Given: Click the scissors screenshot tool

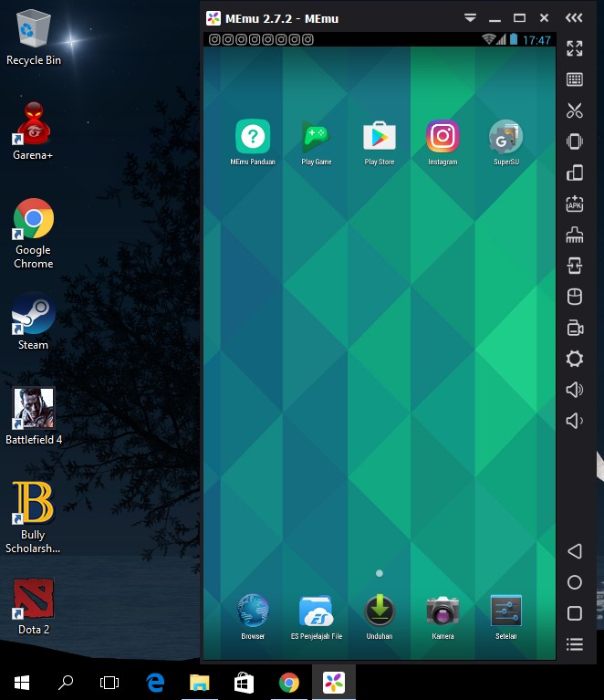Looking at the screenshot, I should (x=575, y=110).
